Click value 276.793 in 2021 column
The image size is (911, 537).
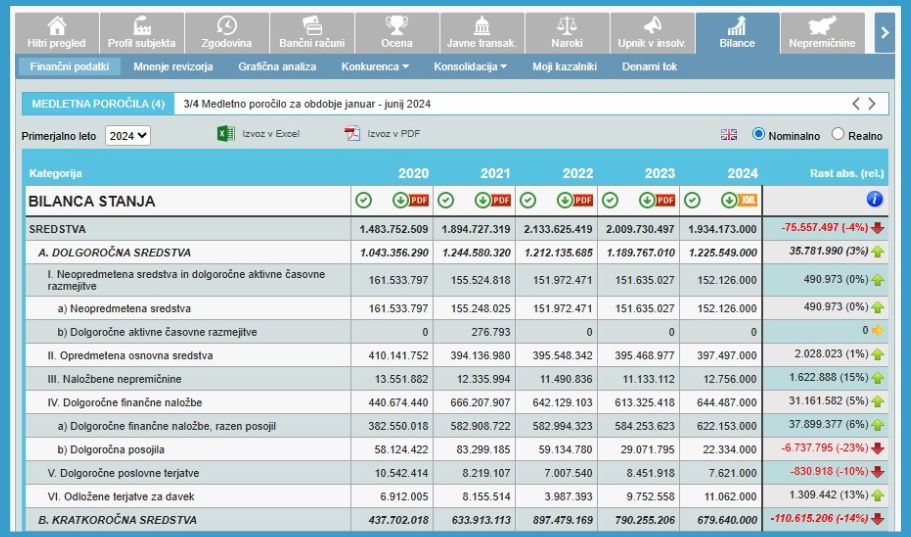(492, 332)
